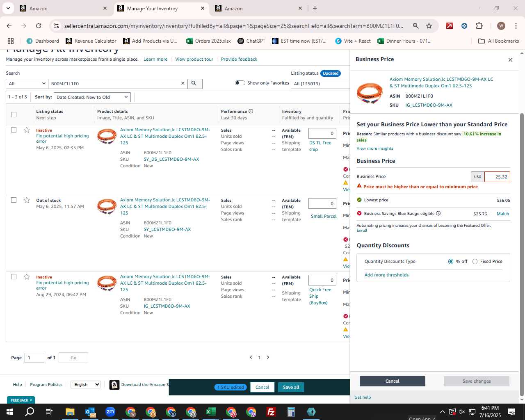Go to next page arrow

point(268,357)
